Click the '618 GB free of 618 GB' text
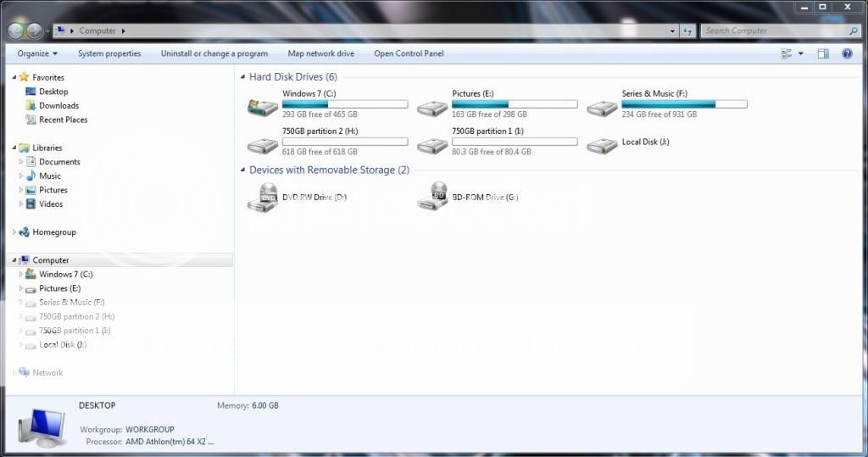The height and width of the screenshot is (457, 868). pyautogui.click(x=320, y=152)
